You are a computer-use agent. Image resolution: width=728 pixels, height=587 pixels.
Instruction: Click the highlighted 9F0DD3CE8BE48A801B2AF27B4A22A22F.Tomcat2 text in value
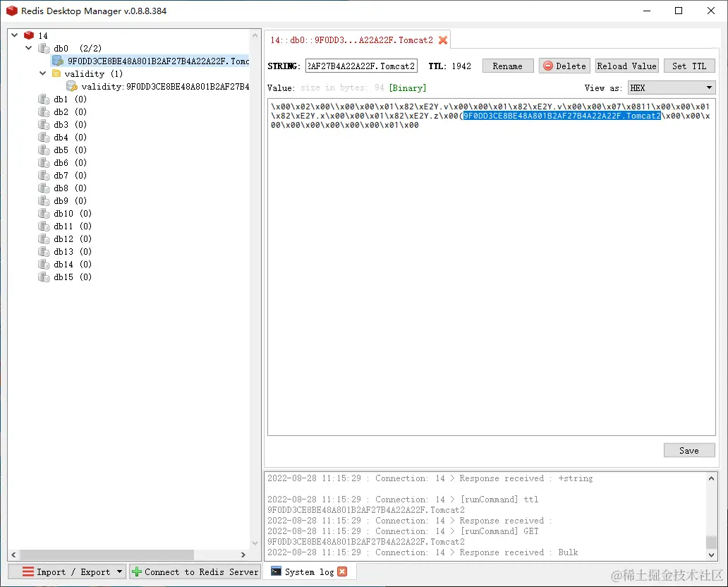562,116
